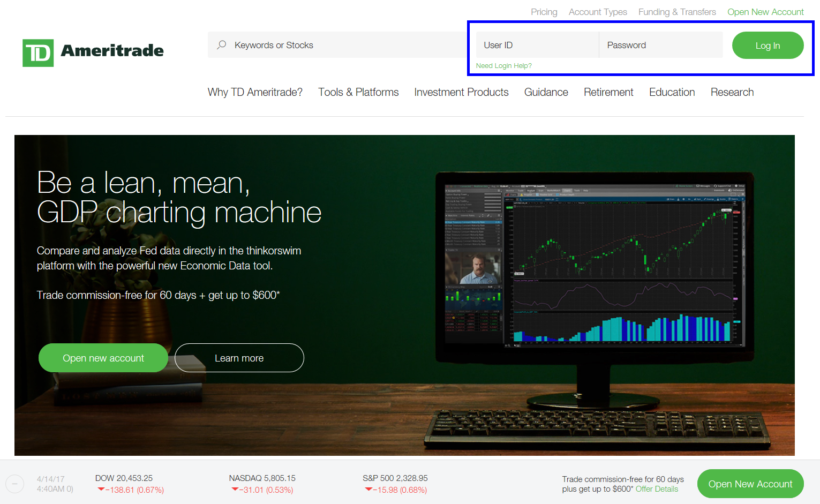Select the Retirement navigation item

(x=608, y=92)
